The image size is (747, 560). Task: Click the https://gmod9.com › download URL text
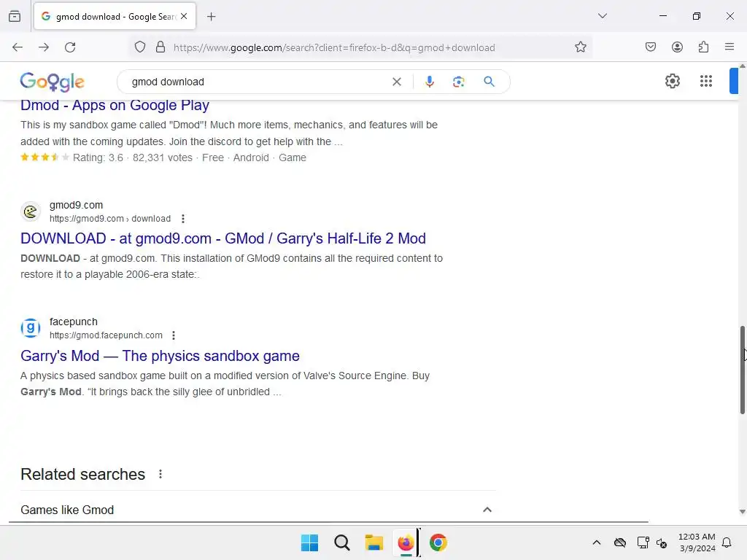110,219
